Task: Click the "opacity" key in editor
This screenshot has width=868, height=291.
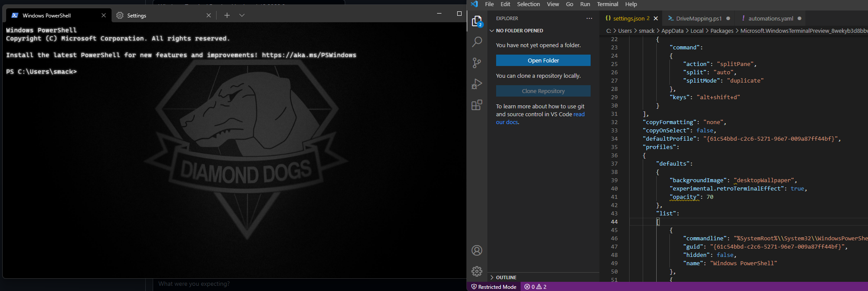Action: pyautogui.click(x=684, y=197)
